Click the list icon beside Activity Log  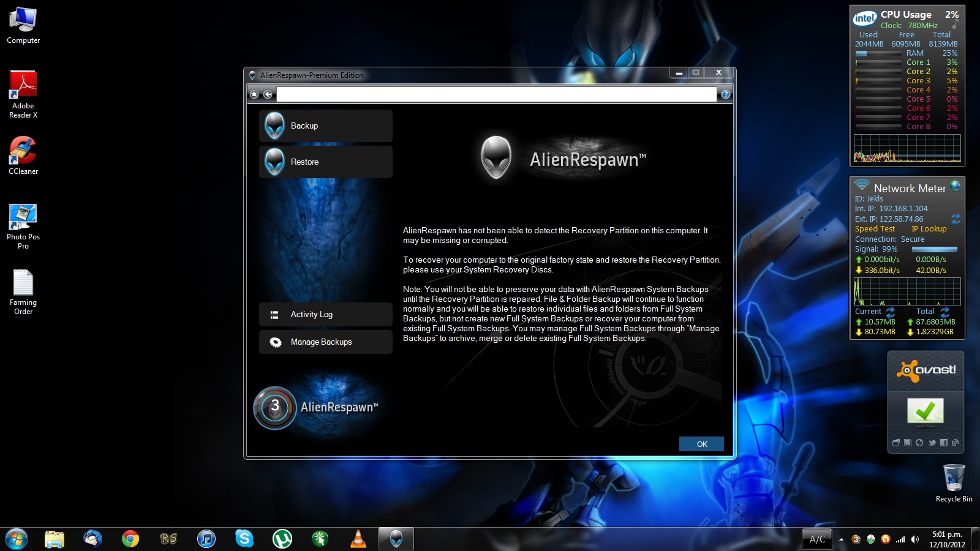274,315
